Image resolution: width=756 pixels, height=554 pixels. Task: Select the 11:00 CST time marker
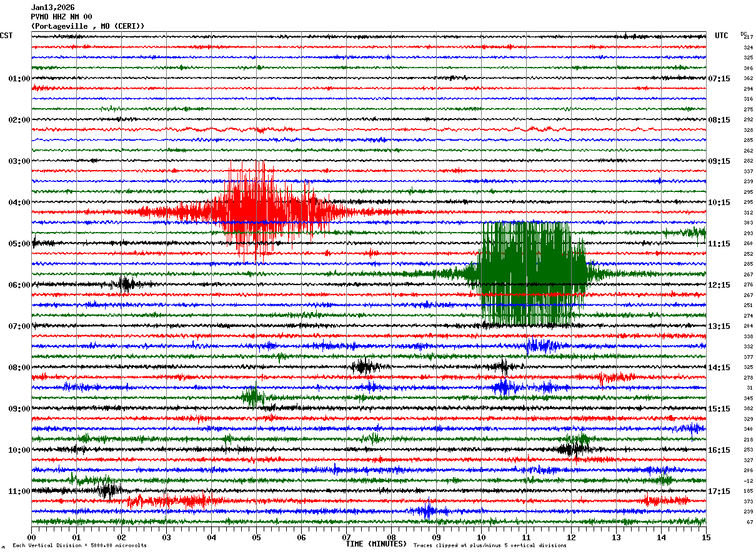click(x=19, y=491)
